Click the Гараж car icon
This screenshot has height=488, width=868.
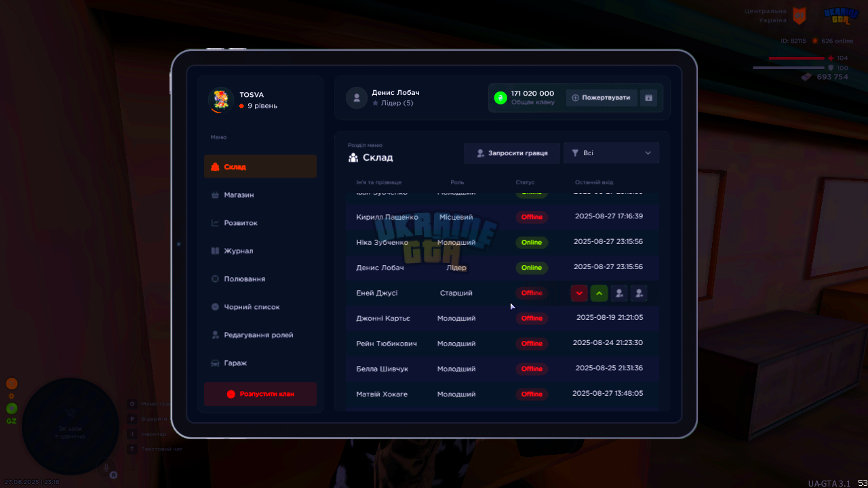[x=215, y=363]
